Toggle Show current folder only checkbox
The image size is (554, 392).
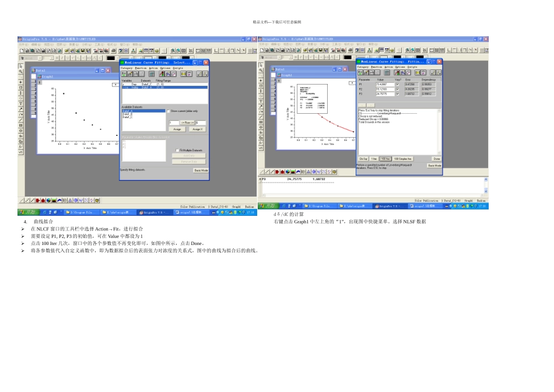[168, 111]
